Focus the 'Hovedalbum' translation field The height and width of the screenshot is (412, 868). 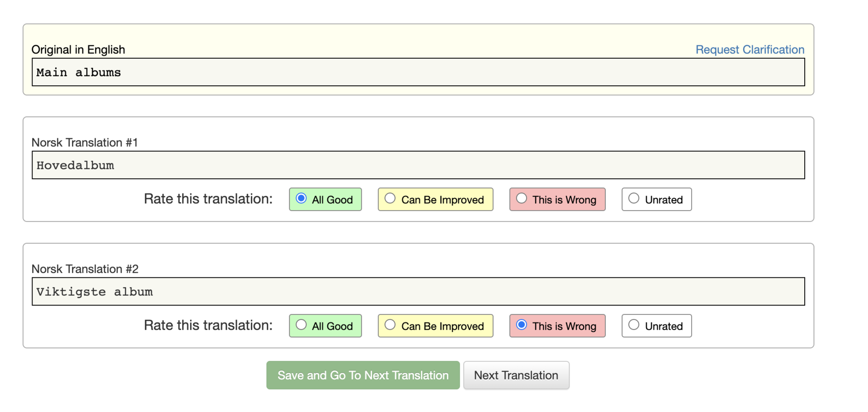click(x=418, y=165)
